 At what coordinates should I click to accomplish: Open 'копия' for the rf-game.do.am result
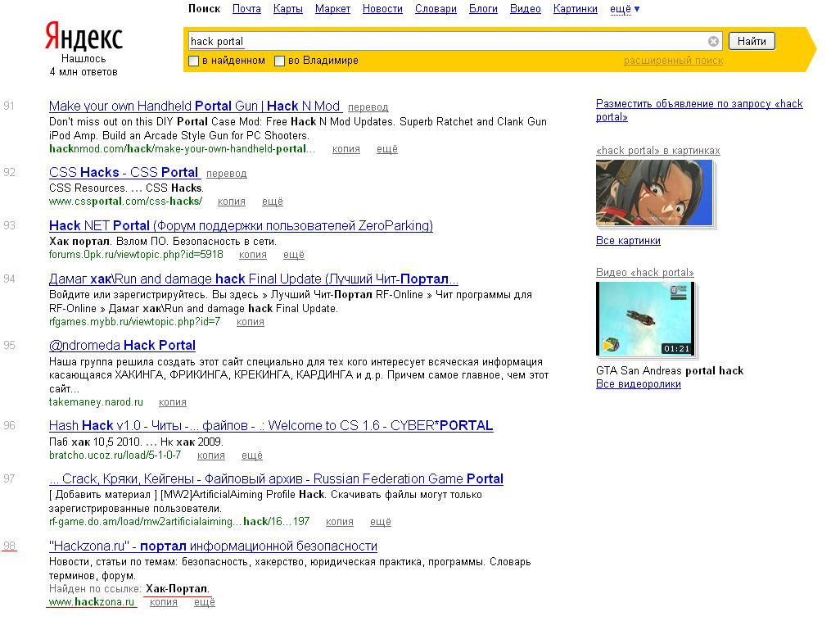click(340, 522)
